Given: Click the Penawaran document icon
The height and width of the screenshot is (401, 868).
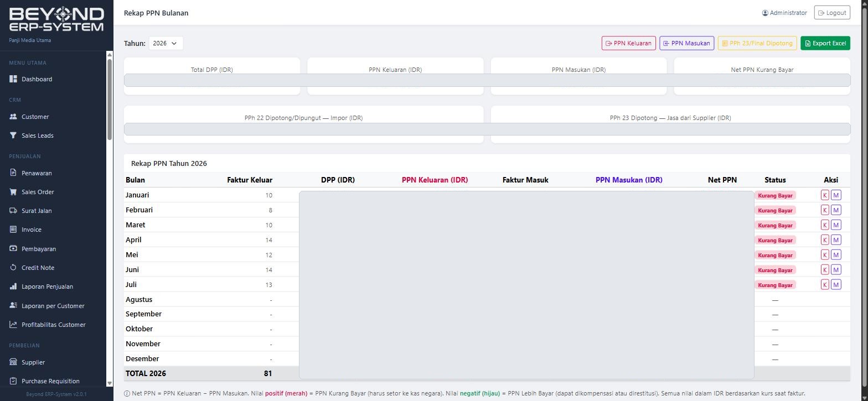Looking at the screenshot, I should click(x=13, y=173).
